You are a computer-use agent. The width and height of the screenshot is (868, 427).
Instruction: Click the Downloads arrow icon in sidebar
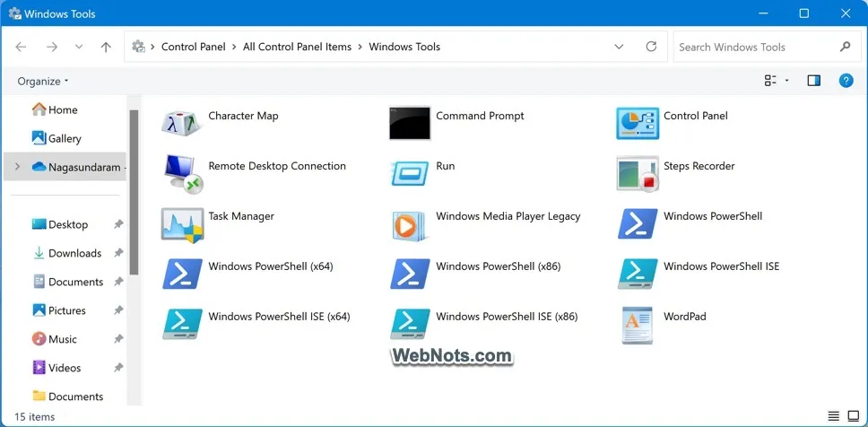tap(39, 253)
